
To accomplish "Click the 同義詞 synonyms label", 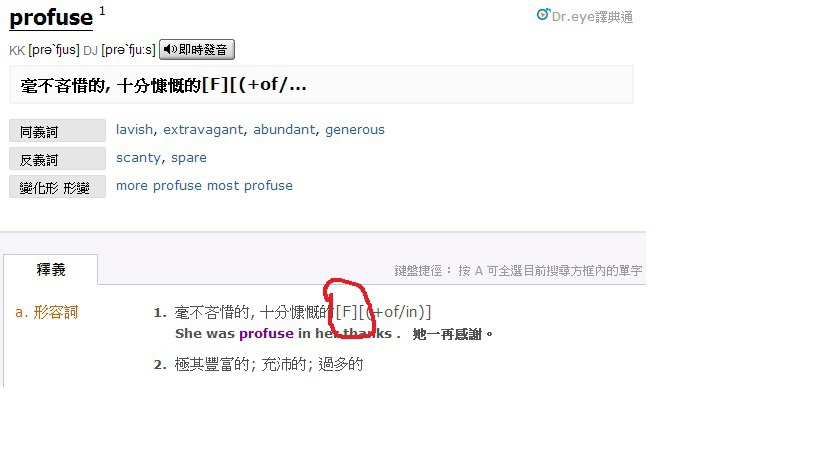I will click(57, 131).
